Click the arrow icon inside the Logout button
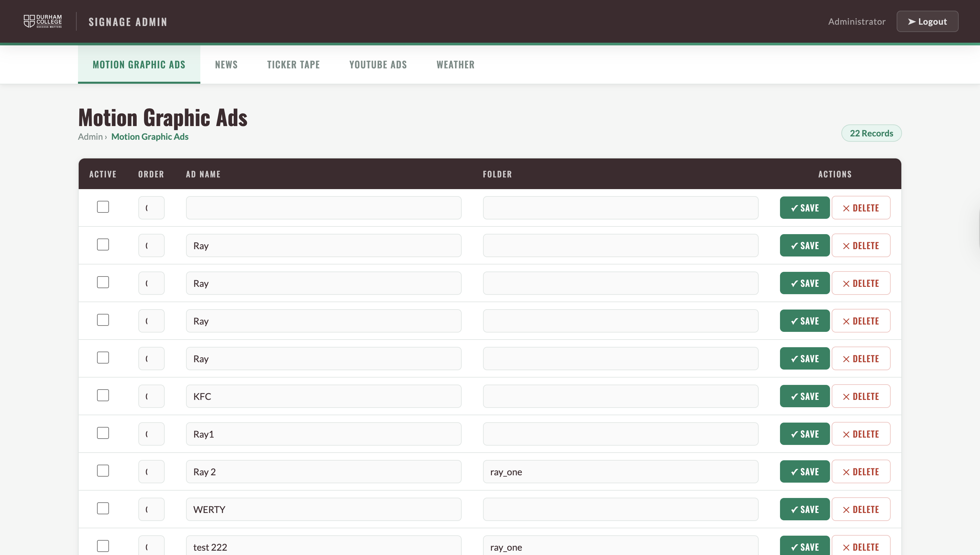The image size is (980, 555). point(912,21)
